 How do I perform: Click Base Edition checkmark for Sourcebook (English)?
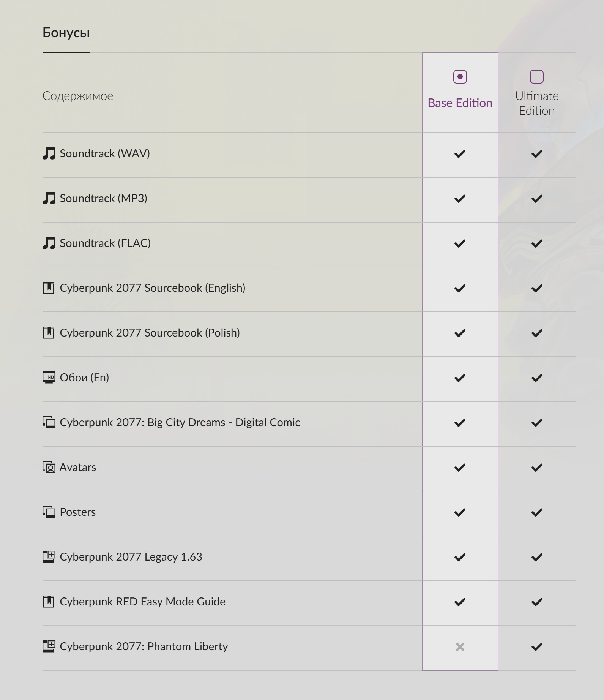pyautogui.click(x=460, y=288)
